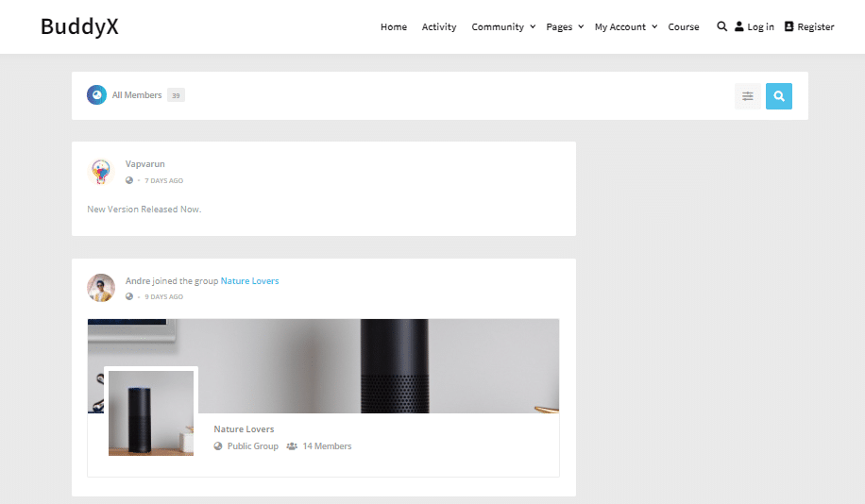
Task: Click the globe icon beside 9 DAYS AGO
Action: coord(129,296)
